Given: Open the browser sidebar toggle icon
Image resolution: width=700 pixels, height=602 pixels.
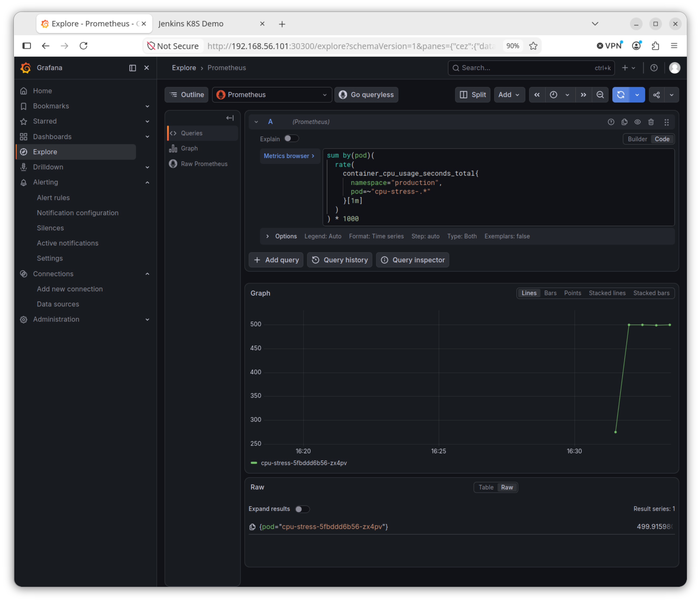Looking at the screenshot, I should 27,46.
